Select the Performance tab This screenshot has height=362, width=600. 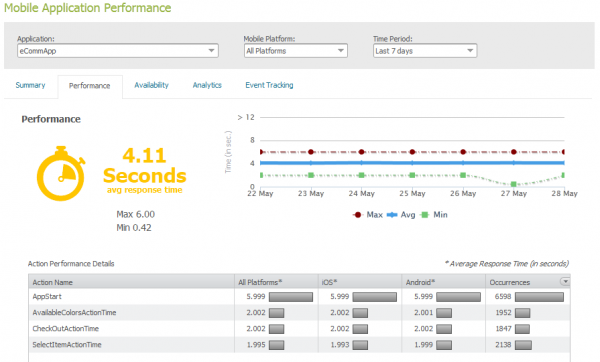pos(90,86)
